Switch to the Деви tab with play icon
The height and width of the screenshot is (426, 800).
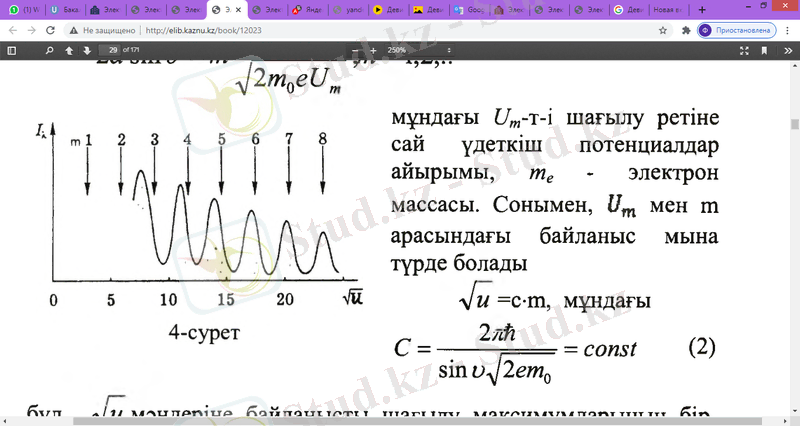pyautogui.click(x=390, y=10)
